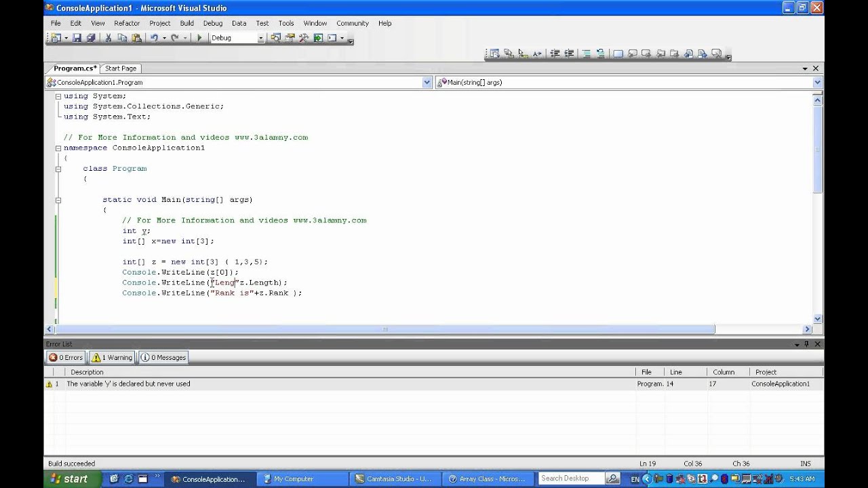
Task: Open the File menu
Action: coord(56,23)
